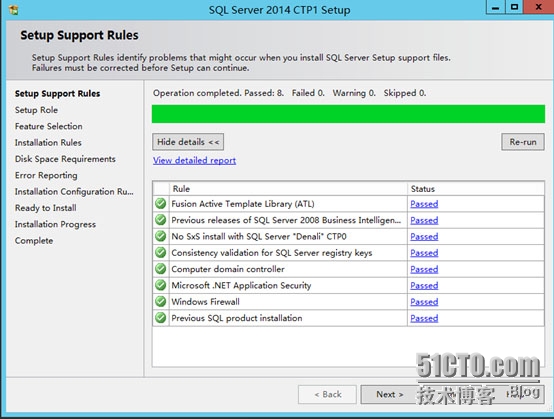Viewport: 554px width, 419px height.
Task: Open Passed status for registry keys consistency
Action: click(x=424, y=253)
